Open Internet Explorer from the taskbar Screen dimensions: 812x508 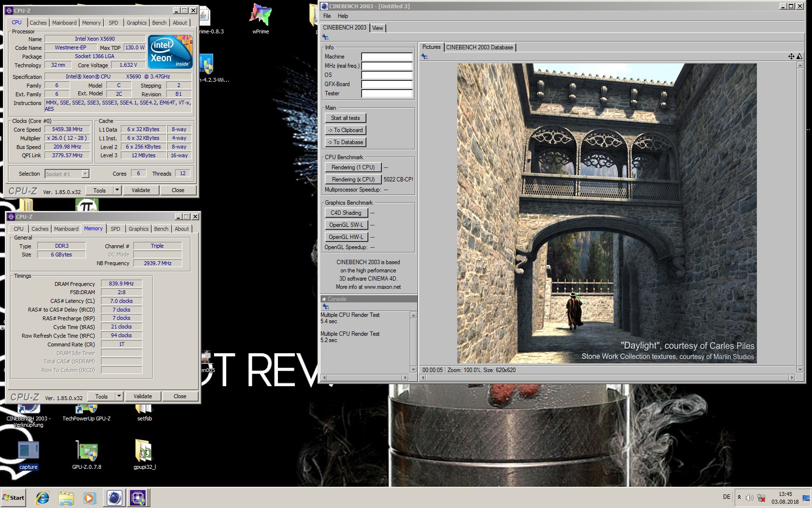pyautogui.click(x=43, y=497)
